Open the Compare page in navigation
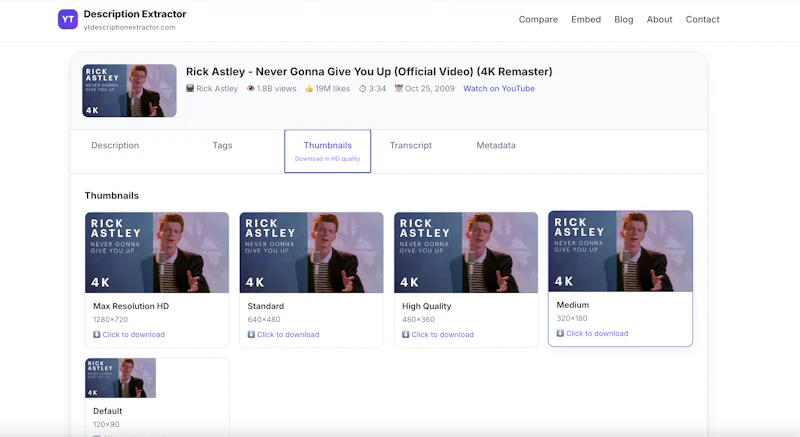 pos(538,19)
